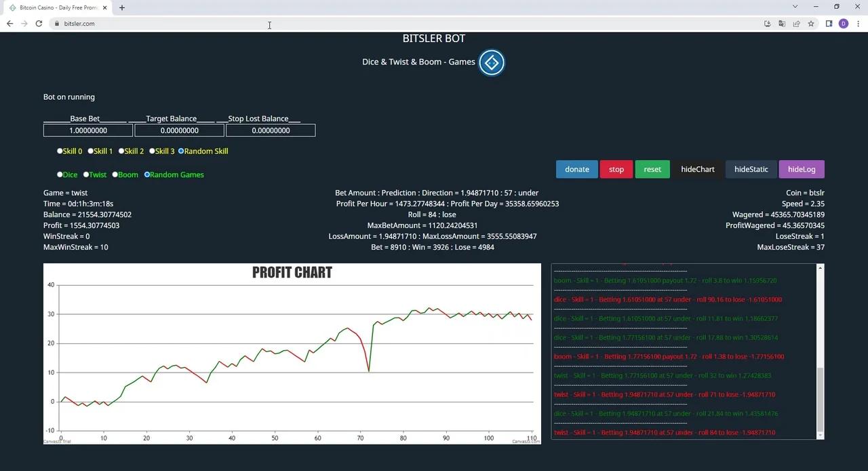Bookmark this page with the star icon
Image resolution: width=868 pixels, height=471 pixels.
tap(811, 24)
